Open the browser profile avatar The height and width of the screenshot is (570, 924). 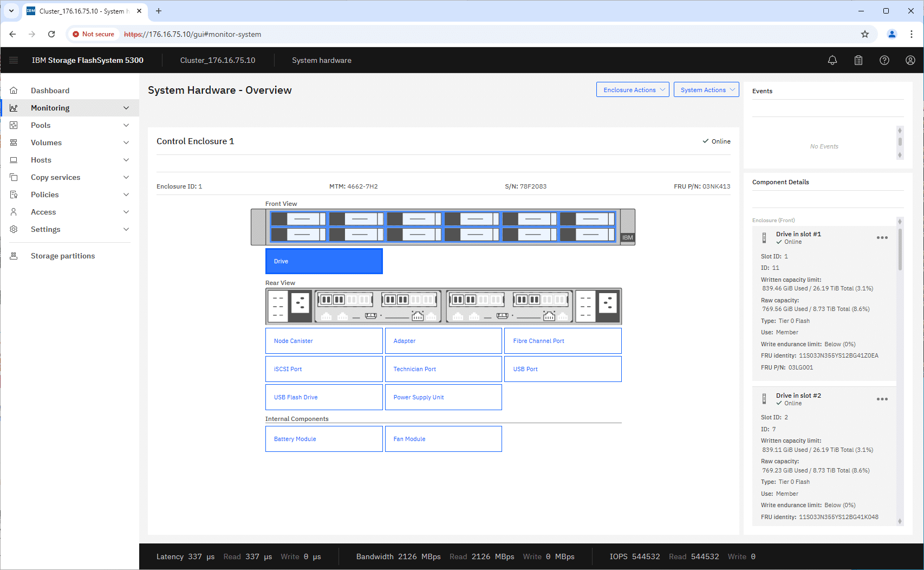click(892, 34)
